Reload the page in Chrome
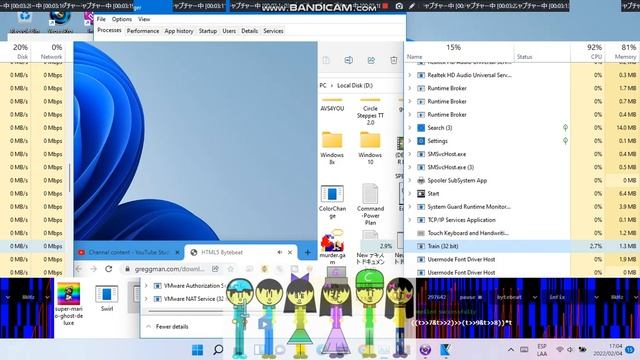This screenshot has width=640, height=360. point(109,269)
